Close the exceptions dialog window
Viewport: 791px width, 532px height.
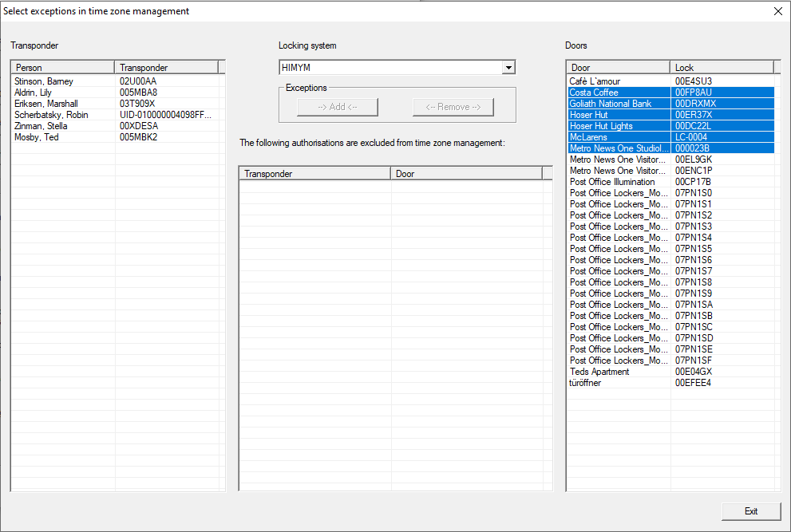tap(777, 11)
